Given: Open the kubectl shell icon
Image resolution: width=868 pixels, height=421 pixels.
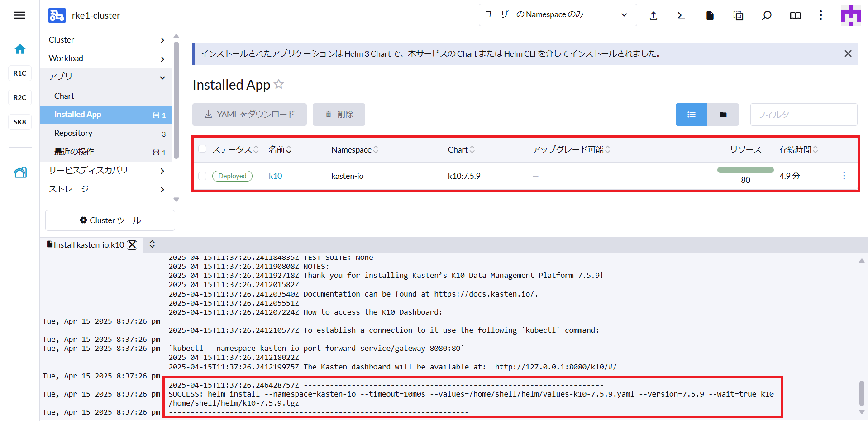Looking at the screenshot, I should 681,16.
